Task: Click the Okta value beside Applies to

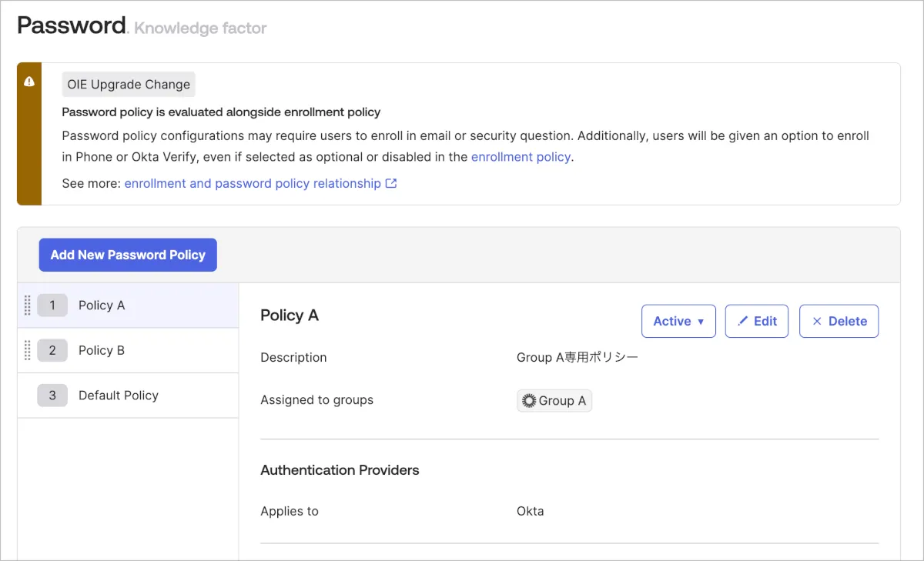Action: click(x=530, y=511)
